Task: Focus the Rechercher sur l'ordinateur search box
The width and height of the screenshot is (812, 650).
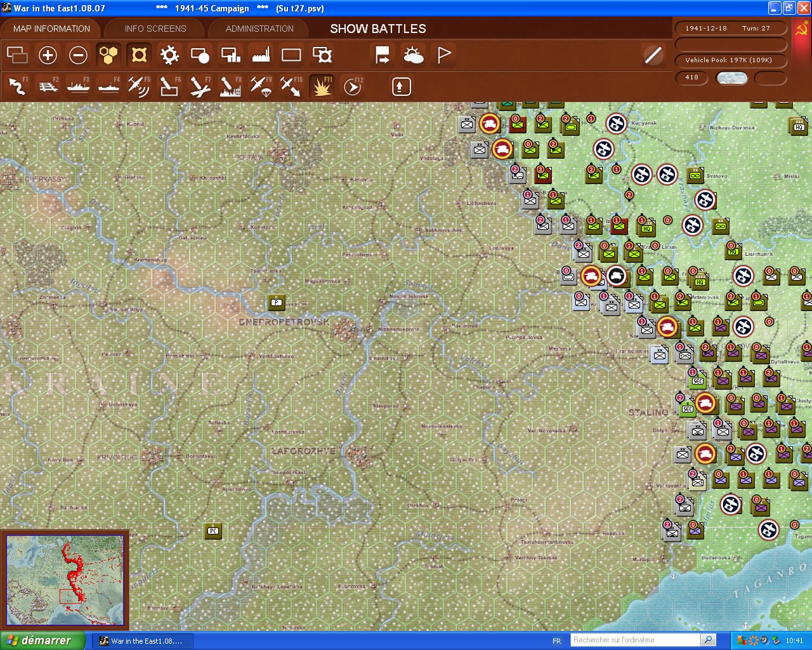Action: point(635,640)
